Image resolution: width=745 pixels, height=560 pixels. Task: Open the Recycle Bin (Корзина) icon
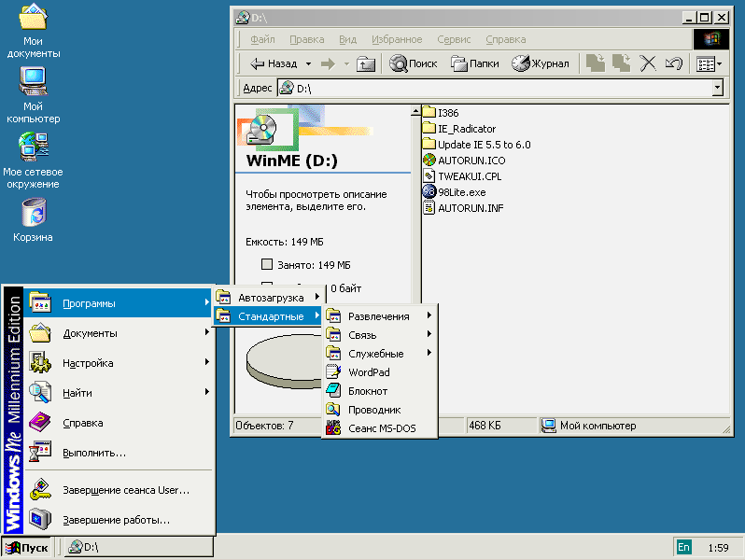[x=33, y=220]
